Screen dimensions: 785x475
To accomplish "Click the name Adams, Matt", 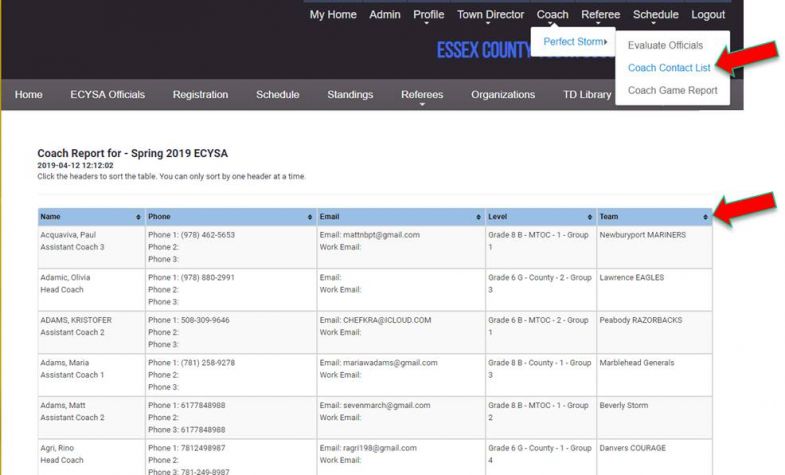I will (x=63, y=405).
